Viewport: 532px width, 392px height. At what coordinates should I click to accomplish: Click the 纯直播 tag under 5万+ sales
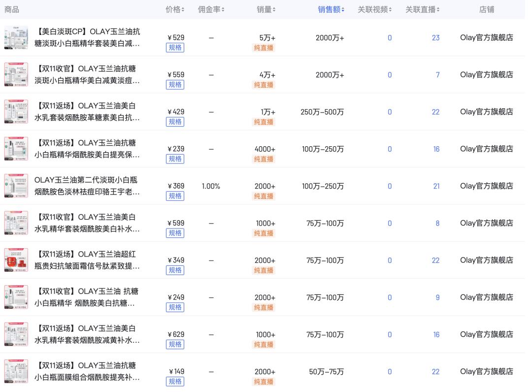pos(264,48)
